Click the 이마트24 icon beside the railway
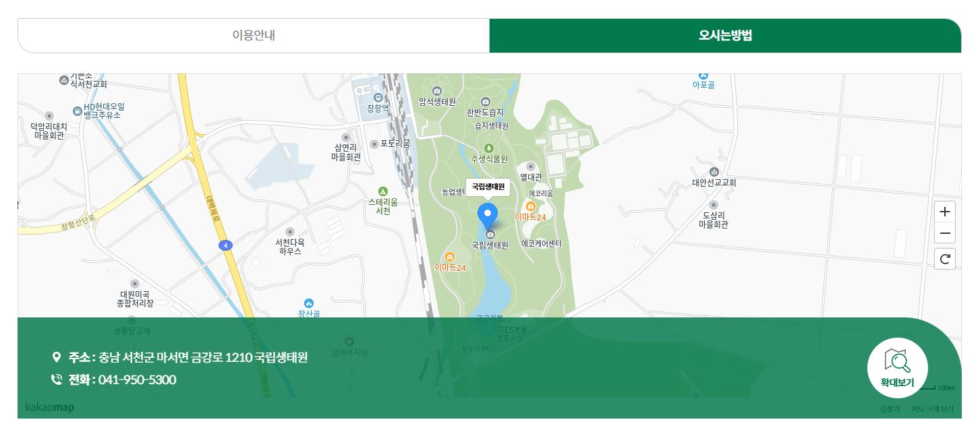Image resolution: width=980 pixels, height=432 pixels. [450, 257]
